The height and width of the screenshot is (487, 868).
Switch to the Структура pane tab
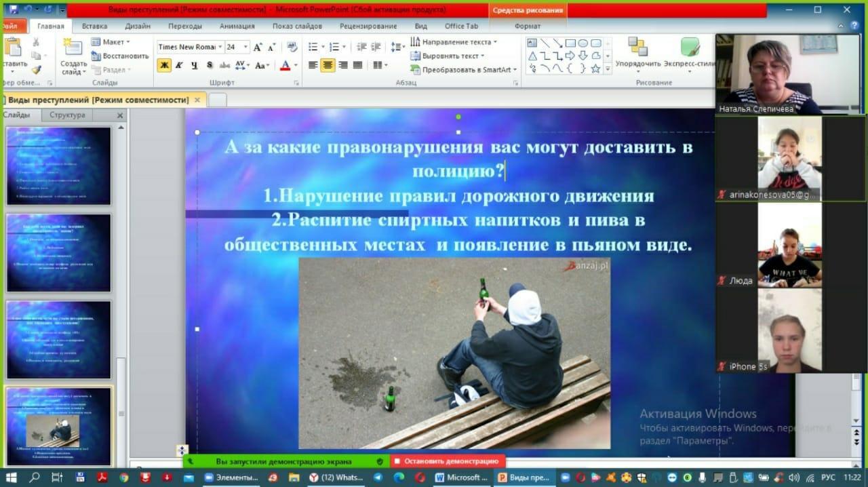coord(67,115)
